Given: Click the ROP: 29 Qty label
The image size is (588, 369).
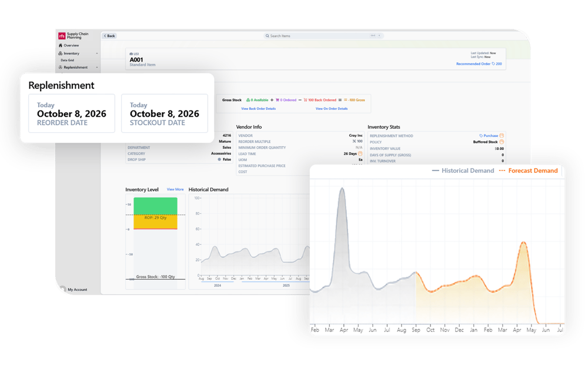Looking at the screenshot, I should (x=155, y=217).
